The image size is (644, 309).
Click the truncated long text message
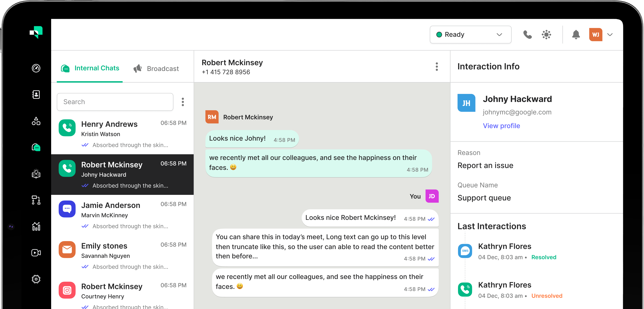[x=325, y=247]
